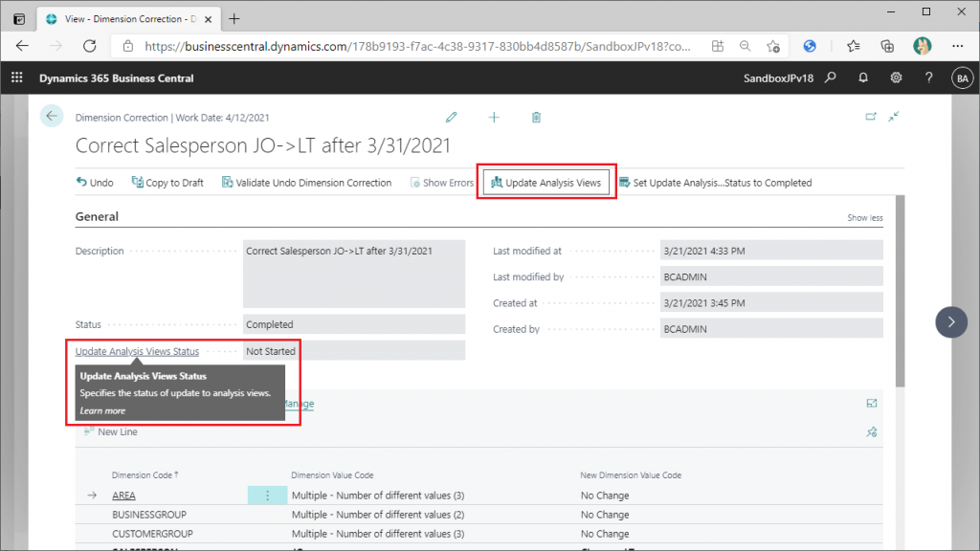Open page in new window icon
Screen dimensions: 980x551
(871, 116)
